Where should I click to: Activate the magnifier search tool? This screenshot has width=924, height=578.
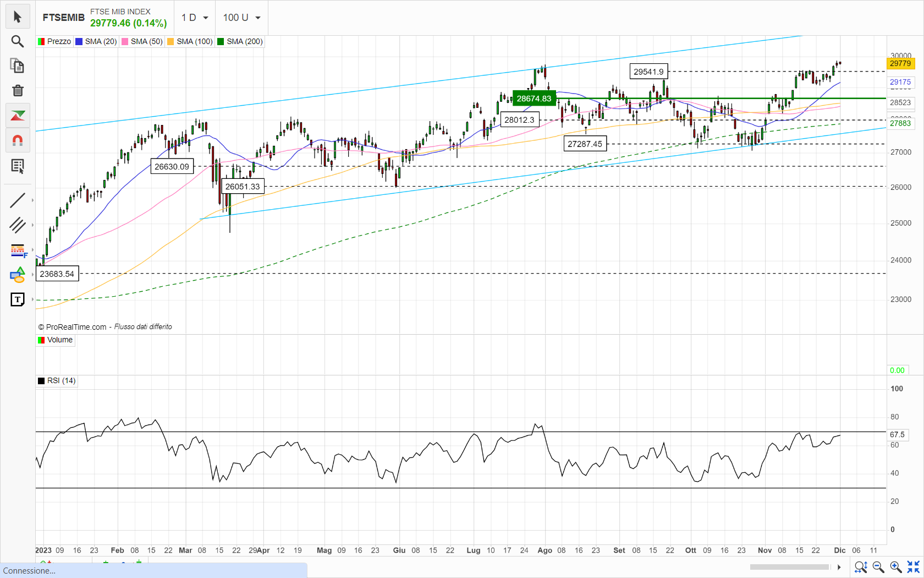pyautogui.click(x=18, y=41)
